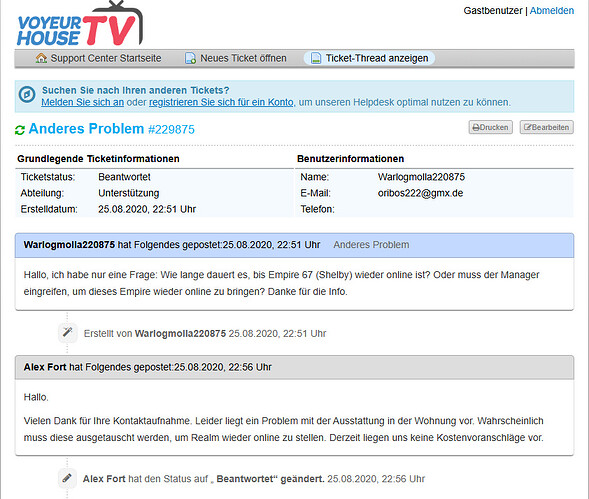Follow registrieren Sie sich für ein Konto link

pyautogui.click(x=222, y=102)
